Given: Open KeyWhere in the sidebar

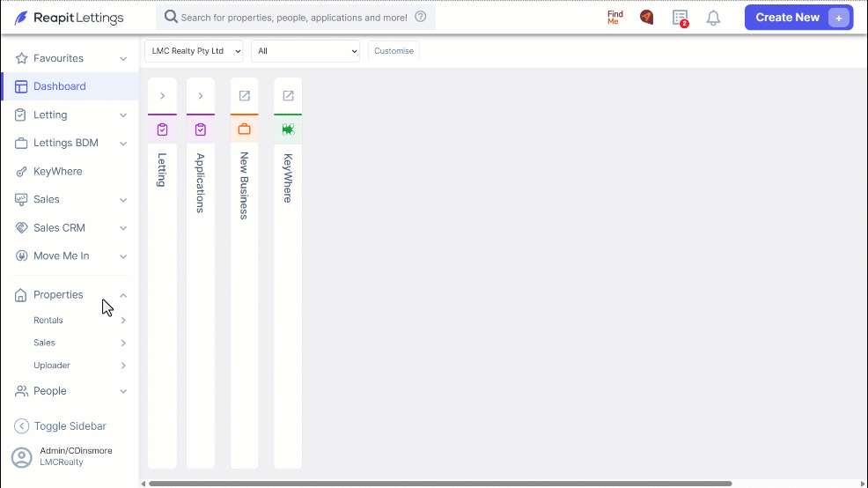Looking at the screenshot, I should (x=57, y=171).
